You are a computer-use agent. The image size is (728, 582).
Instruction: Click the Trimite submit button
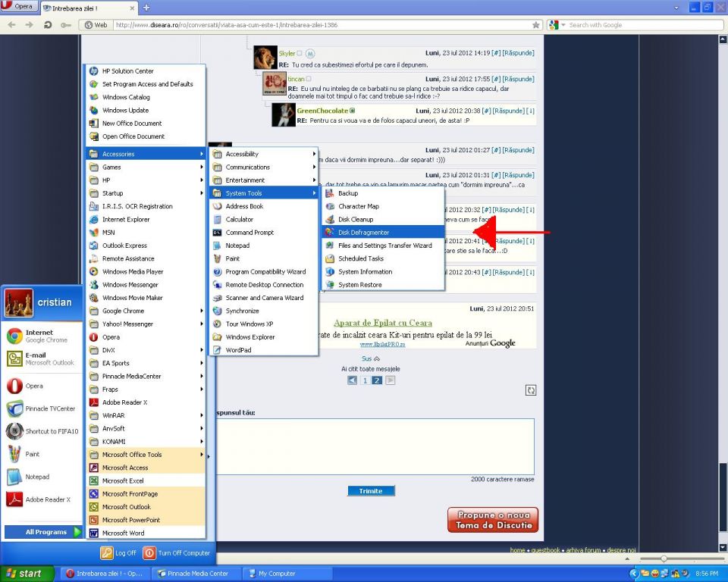pyautogui.click(x=371, y=491)
